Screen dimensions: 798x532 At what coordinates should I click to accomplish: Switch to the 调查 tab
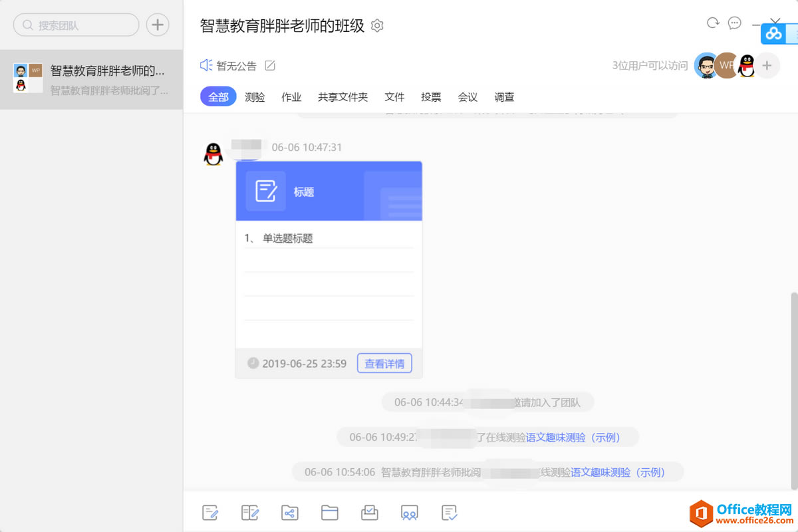coord(504,97)
